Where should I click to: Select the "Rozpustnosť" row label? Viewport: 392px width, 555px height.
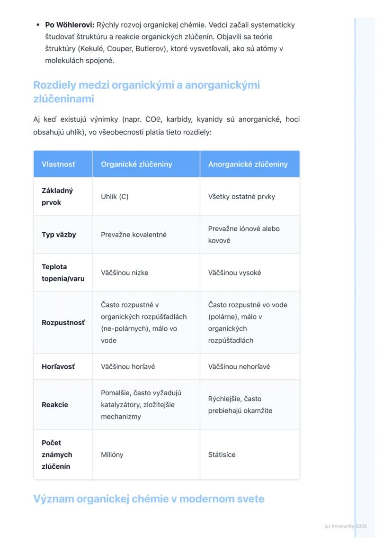coord(63,323)
